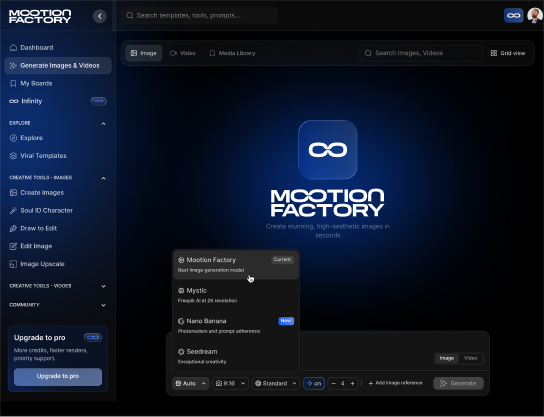Open the Media Library tab
Image resolution: width=544 pixels, height=417 pixels.
click(232, 53)
